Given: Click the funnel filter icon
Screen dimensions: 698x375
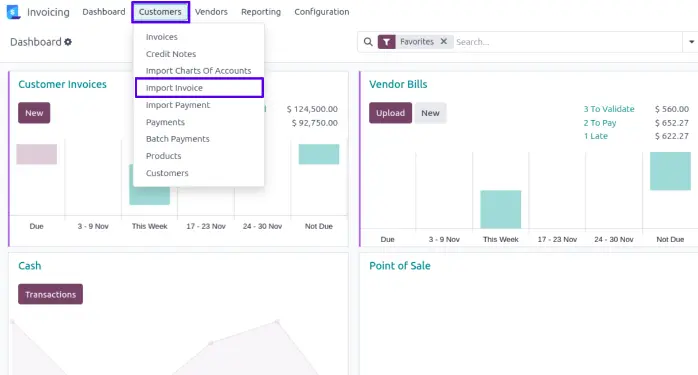Looking at the screenshot, I should [x=386, y=42].
